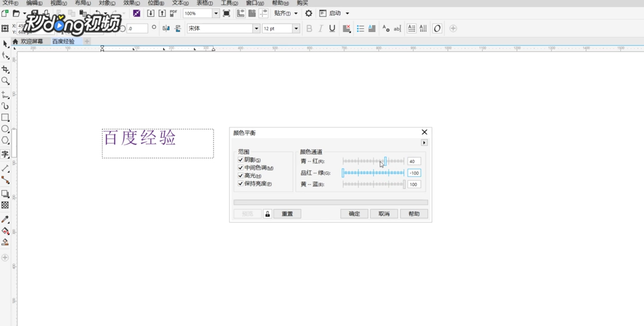
Task: Toggle off the 阴影 checkbox
Action: pyautogui.click(x=240, y=159)
